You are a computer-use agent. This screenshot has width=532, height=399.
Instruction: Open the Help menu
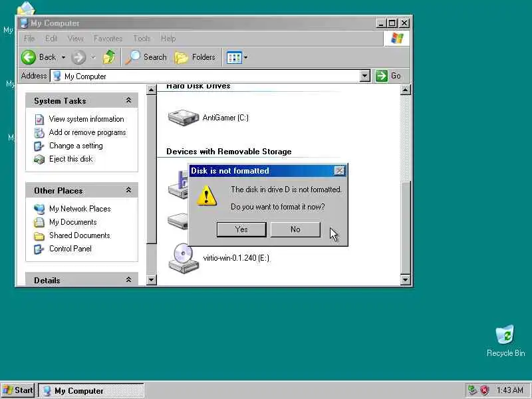coord(168,39)
